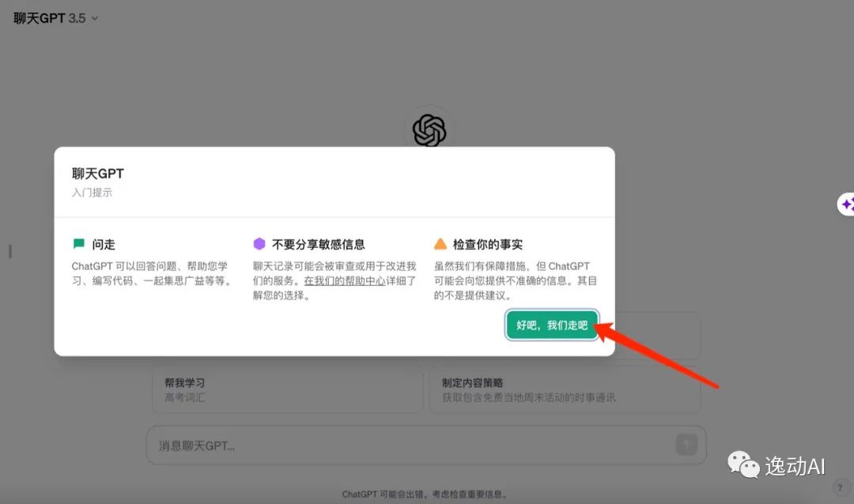Click the orange warning triangle icon beside 检查你的事实
Screen dimensions: 854x504
tap(440, 244)
